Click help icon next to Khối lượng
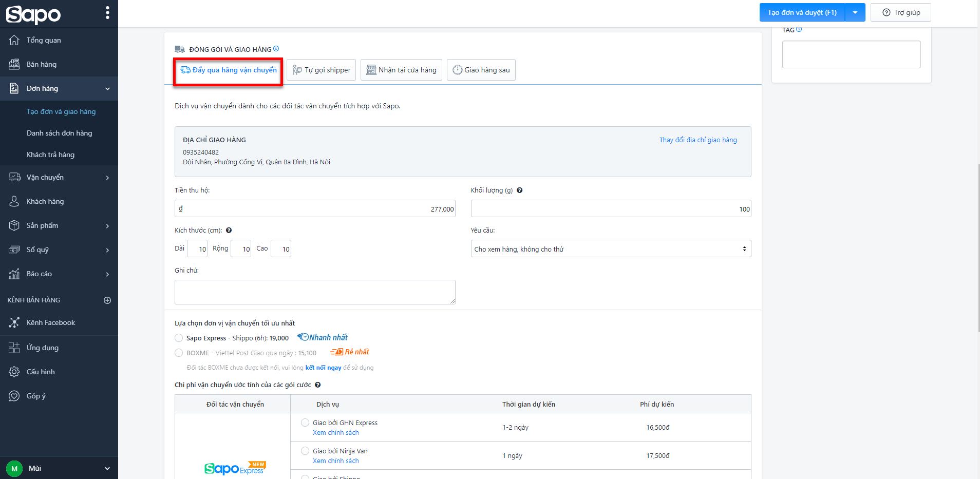This screenshot has width=980, height=479. coord(520,190)
